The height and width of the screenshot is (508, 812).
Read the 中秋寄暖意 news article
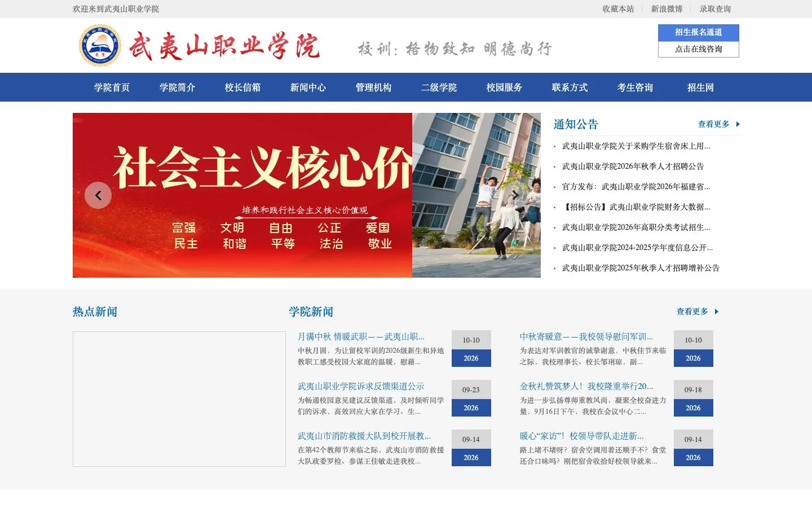(x=586, y=337)
